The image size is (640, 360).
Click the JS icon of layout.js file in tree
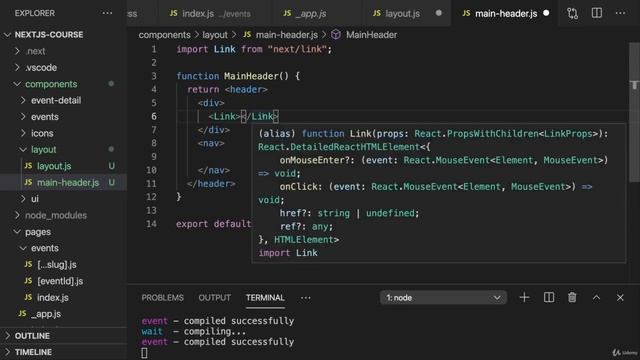point(28,166)
